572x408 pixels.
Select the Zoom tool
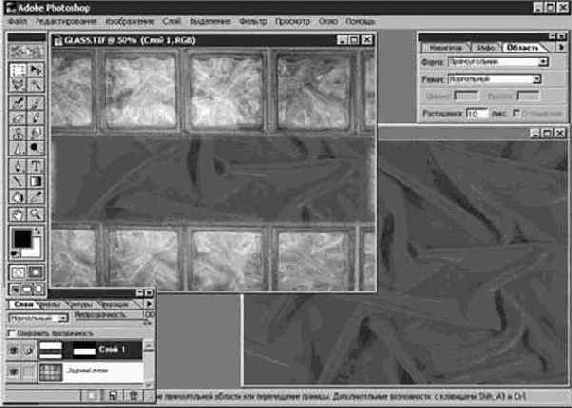35,214
